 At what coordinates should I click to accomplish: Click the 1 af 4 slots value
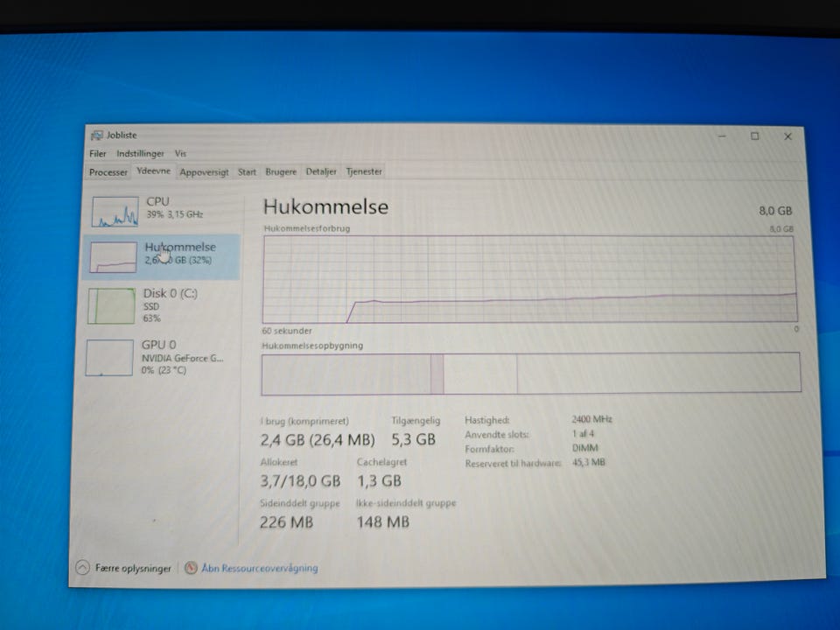tap(583, 433)
